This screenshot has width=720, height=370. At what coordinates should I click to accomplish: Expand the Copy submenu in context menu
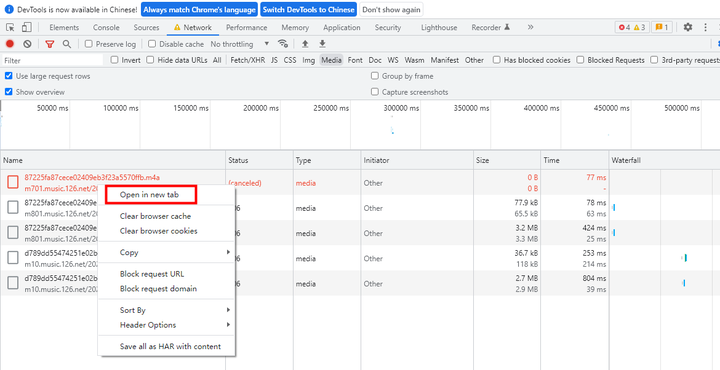pyautogui.click(x=166, y=252)
